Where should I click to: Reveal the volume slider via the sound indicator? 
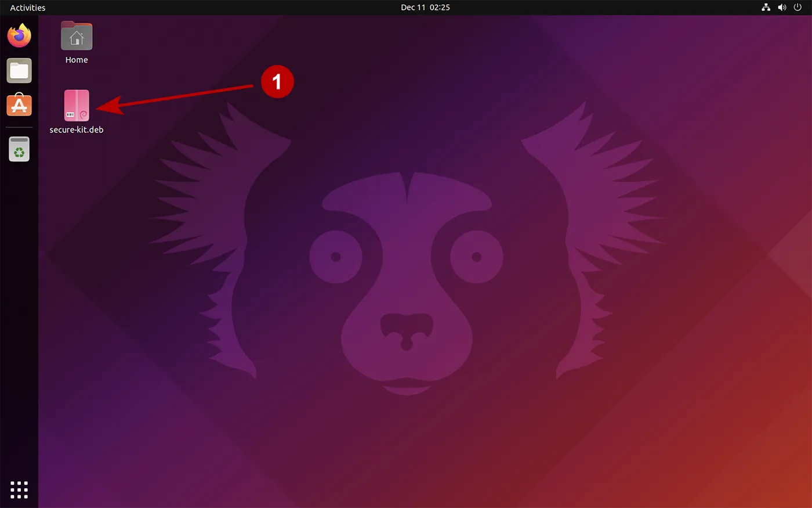point(782,7)
